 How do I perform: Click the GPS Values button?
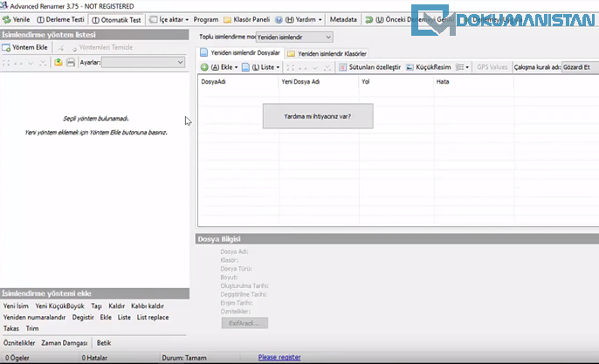(x=492, y=67)
